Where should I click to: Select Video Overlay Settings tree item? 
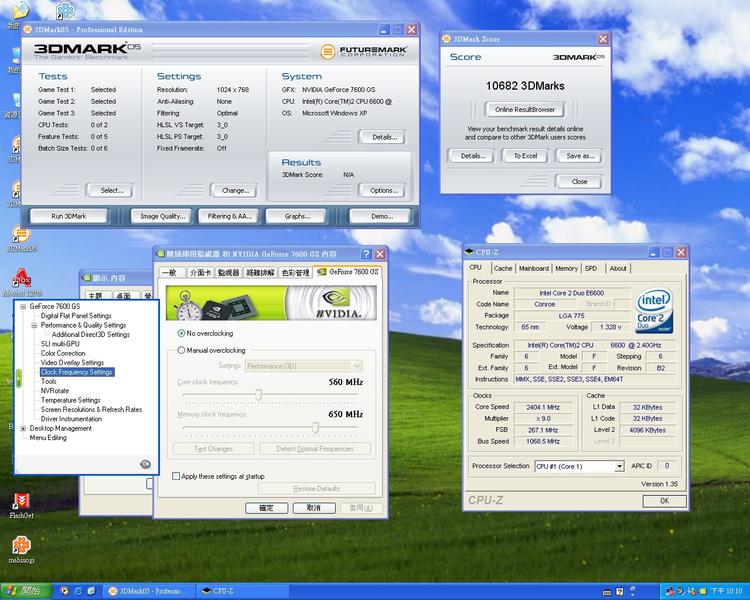pos(72,363)
